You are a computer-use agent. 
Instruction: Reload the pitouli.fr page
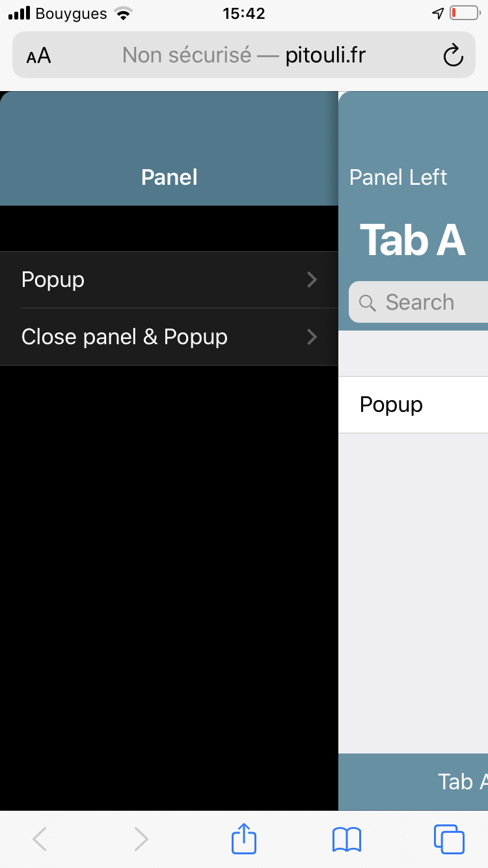pos(453,55)
